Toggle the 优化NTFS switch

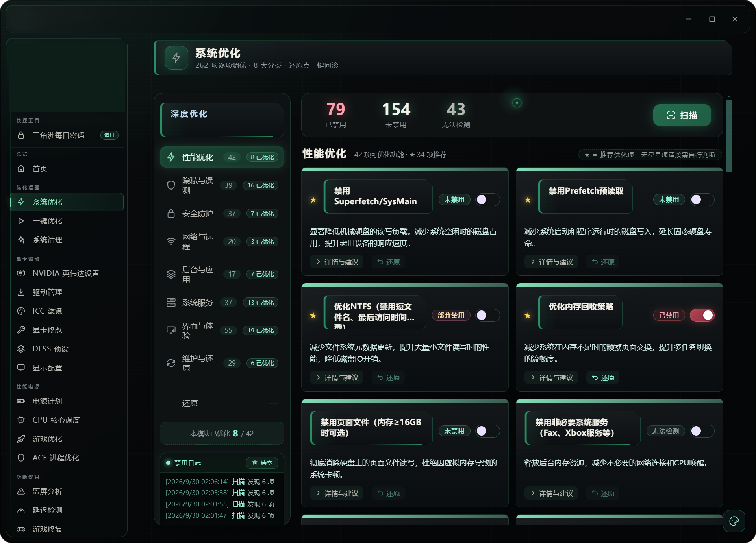487,315
